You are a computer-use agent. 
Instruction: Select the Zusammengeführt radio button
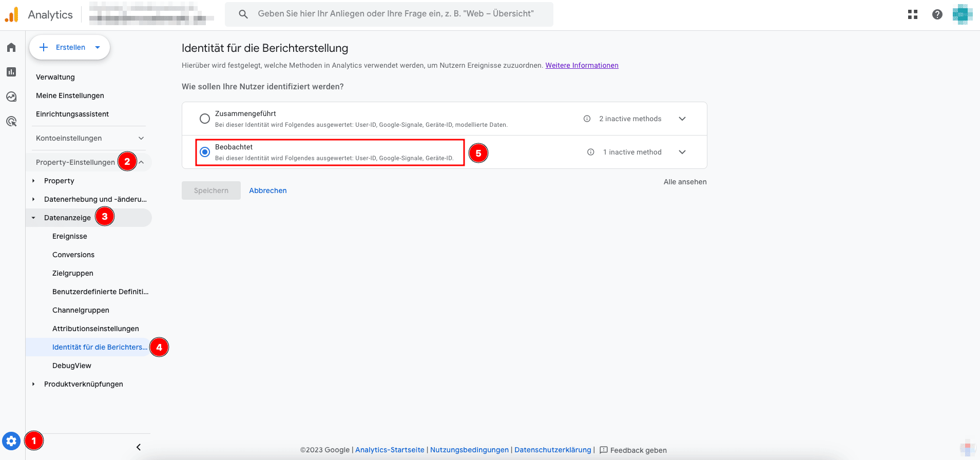pyautogui.click(x=205, y=119)
